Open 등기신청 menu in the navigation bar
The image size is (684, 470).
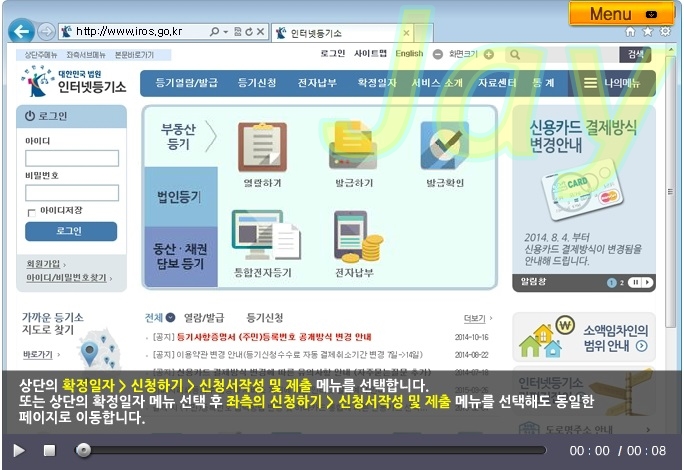[x=256, y=82]
